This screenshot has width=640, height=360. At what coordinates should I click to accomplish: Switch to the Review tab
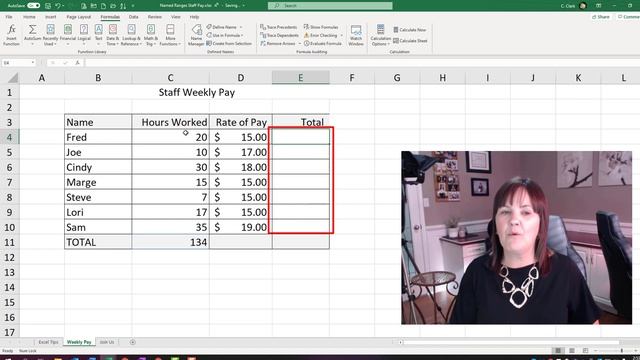point(155,17)
